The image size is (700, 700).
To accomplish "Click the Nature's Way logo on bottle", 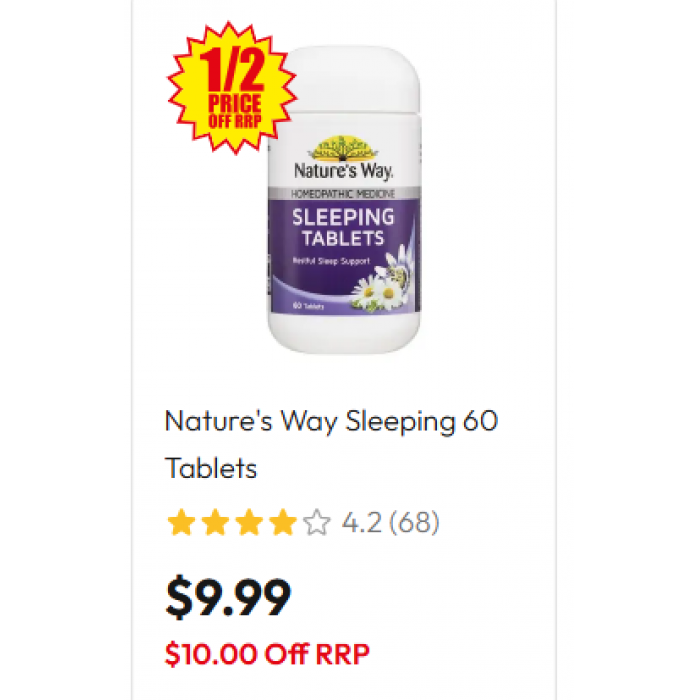I will click(343, 158).
